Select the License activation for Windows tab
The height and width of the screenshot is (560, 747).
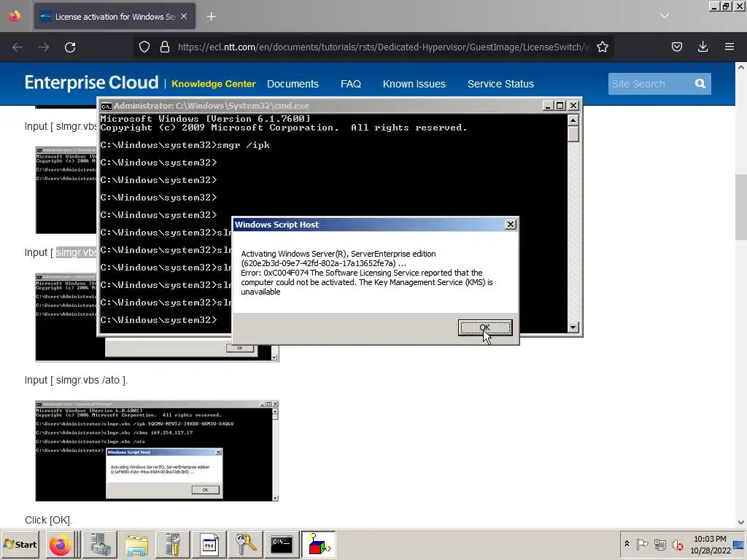click(115, 16)
